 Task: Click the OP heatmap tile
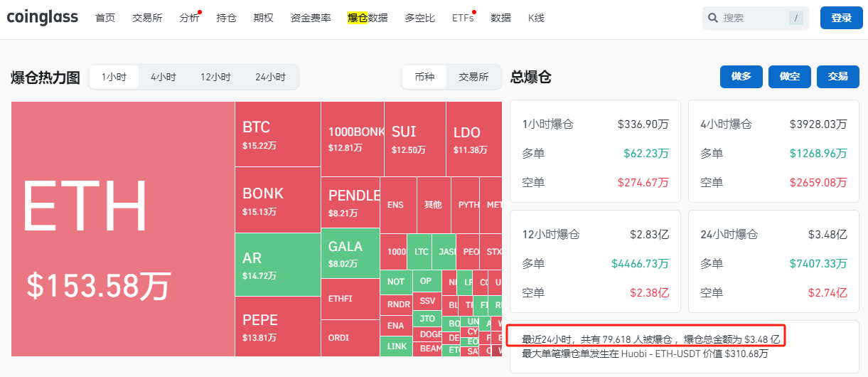[426, 281]
